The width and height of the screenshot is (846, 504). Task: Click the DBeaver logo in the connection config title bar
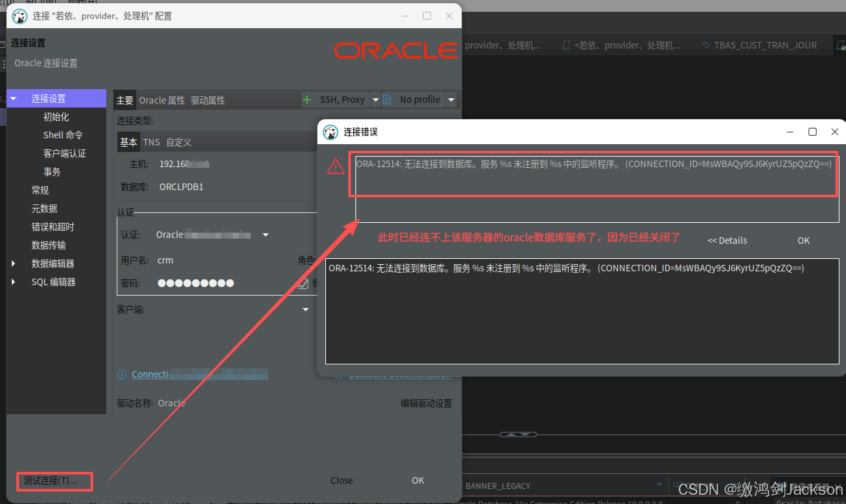pyautogui.click(x=20, y=16)
